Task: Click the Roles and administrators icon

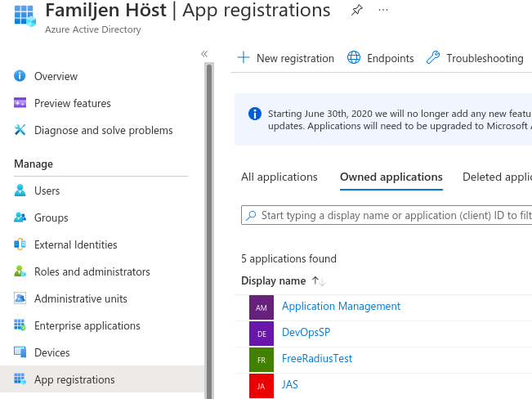Action: (x=20, y=271)
